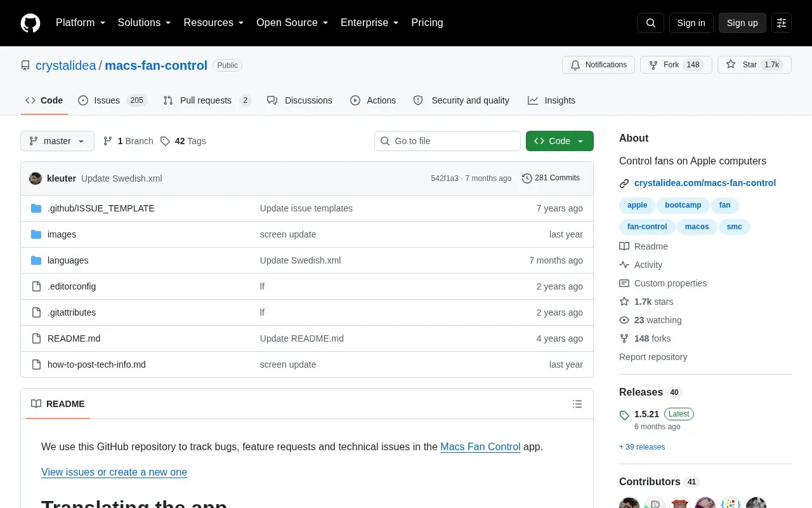This screenshot has width=812, height=508.
Task: Expand the Open Source menu
Action: (x=292, y=23)
